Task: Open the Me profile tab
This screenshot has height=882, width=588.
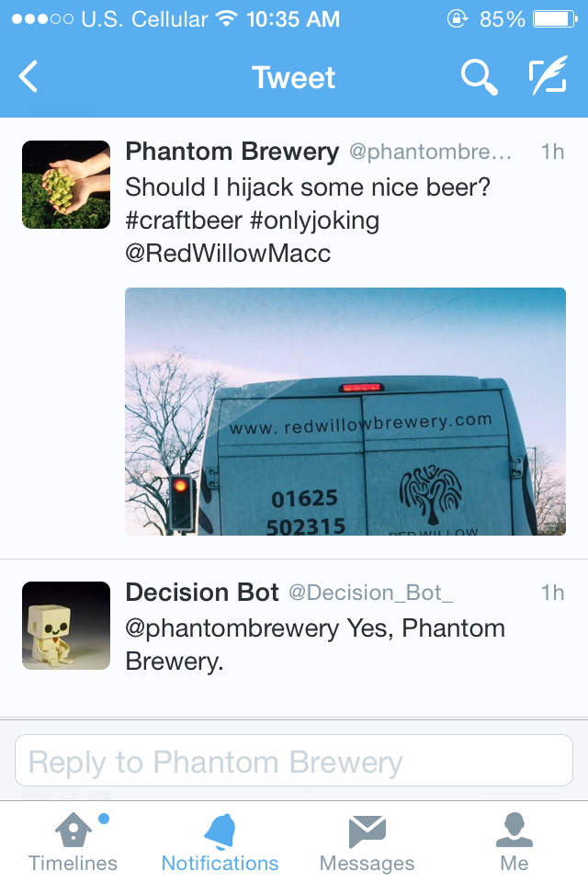Action: coord(514,842)
